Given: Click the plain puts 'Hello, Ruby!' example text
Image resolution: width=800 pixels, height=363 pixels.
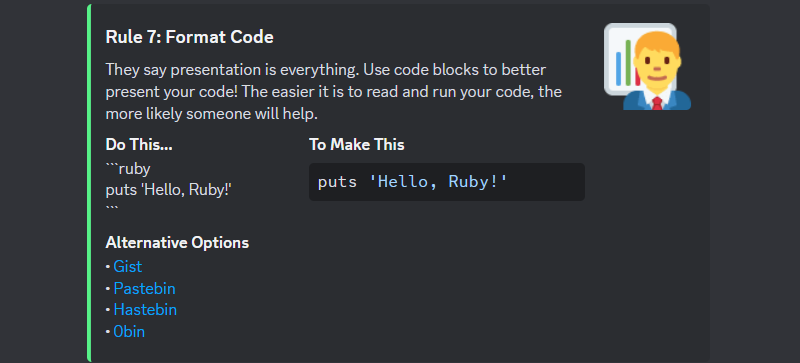Looking at the screenshot, I should 168,189.
